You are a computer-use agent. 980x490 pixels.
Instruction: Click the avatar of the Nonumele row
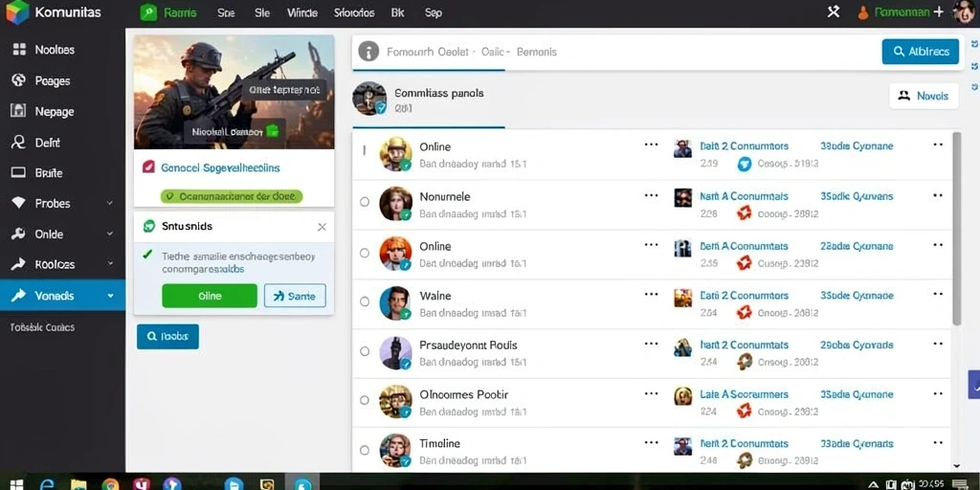tap(395, 203)
